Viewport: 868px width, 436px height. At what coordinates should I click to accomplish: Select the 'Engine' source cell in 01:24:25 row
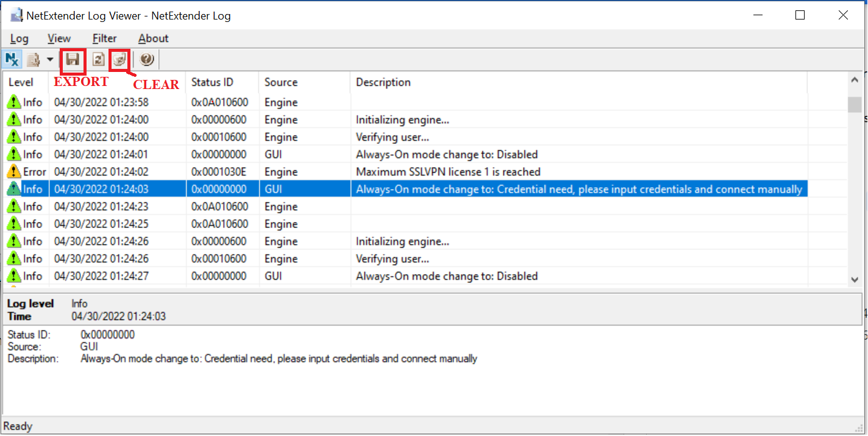coord(281,224)
